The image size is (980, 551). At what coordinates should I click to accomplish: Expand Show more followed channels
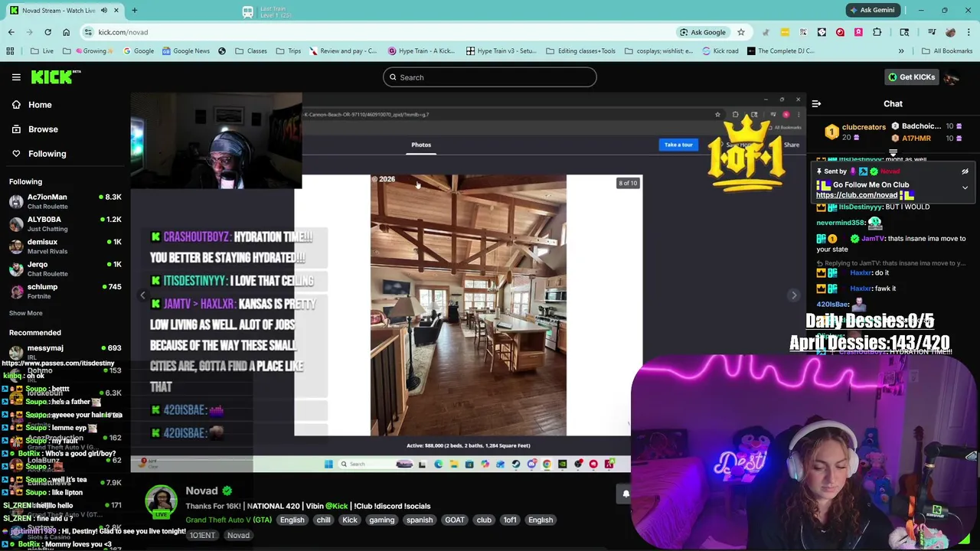click(x=25, y=313)
